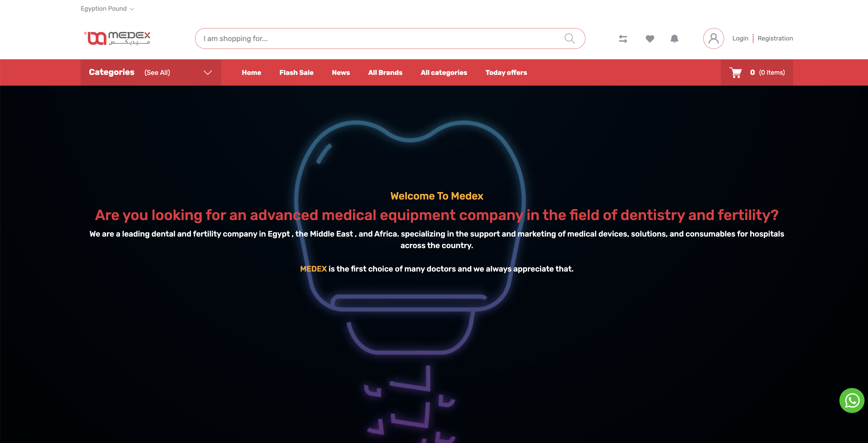The image size is (868, 443).
Task: Navigate to the Flash Sale menu
Action: [296, 72]
